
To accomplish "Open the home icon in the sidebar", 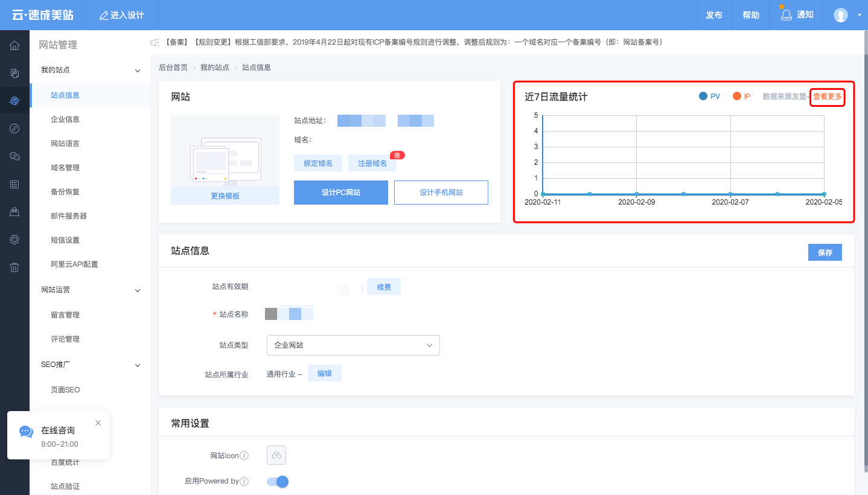I will 14,44.
